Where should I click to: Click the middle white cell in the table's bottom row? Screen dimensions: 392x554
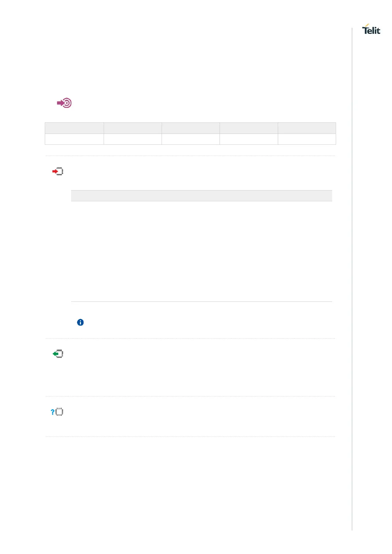point(191,139)
